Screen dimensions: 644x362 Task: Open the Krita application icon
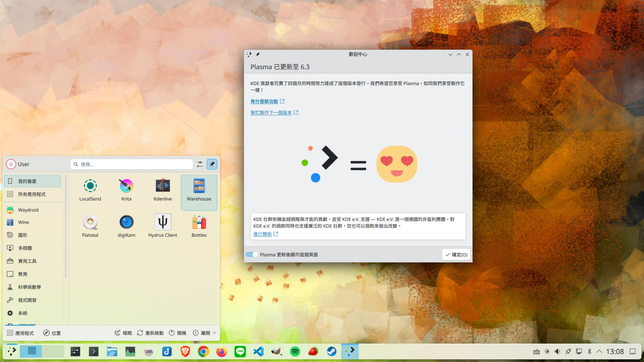[126, 186]
